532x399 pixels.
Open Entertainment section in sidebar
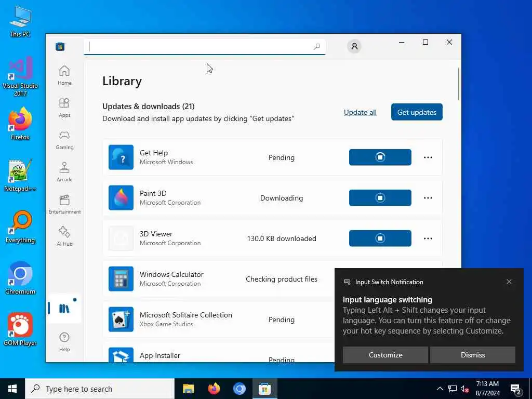tap(64, 204)
